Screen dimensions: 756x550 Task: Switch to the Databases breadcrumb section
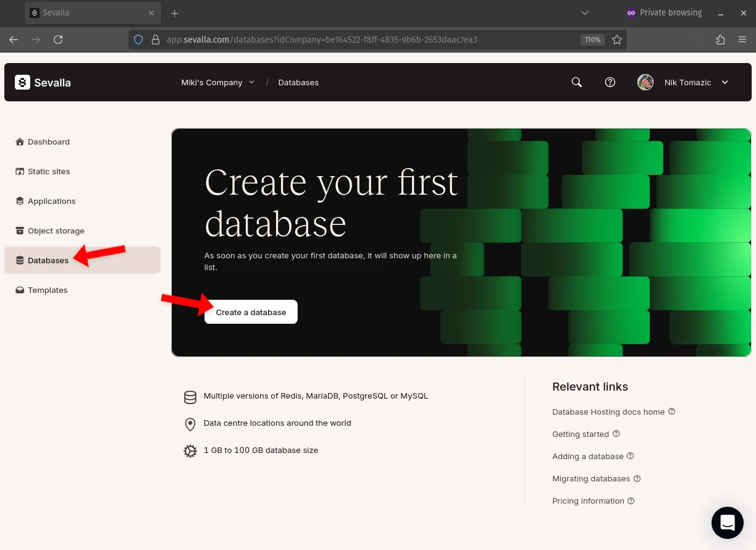tap(298, 82)
